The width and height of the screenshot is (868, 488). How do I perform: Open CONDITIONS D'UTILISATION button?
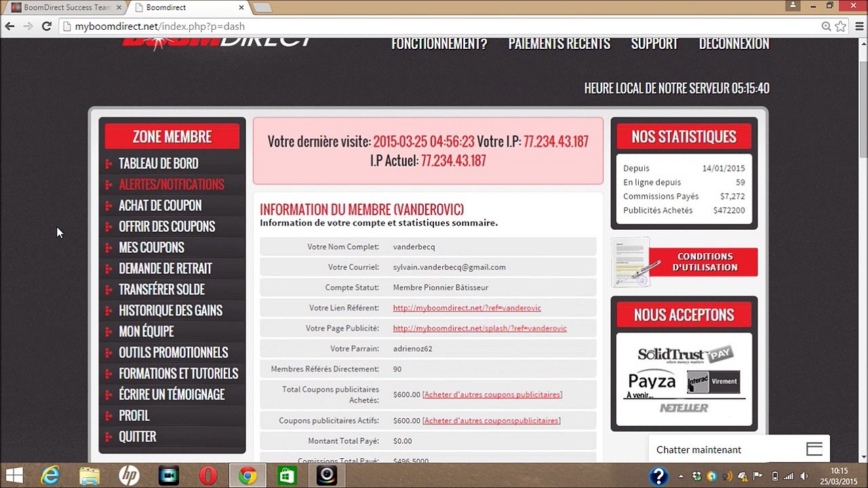point(704,262)
